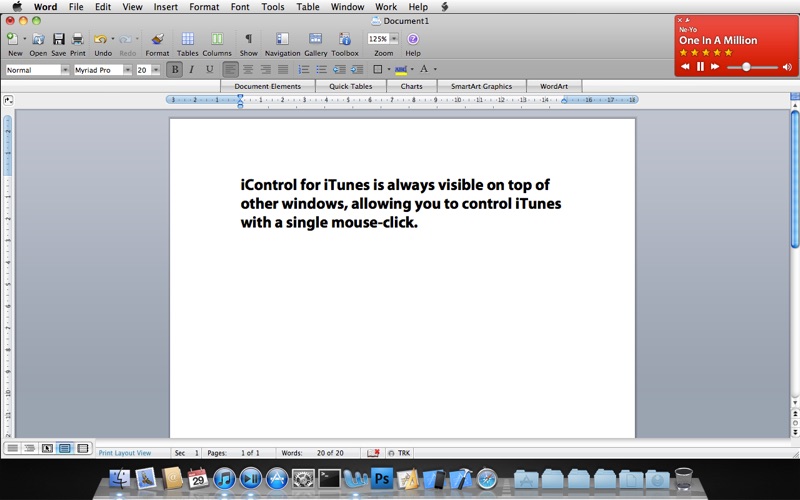800x500 pixels.
Task: Open the Format paintbrush tool
Action: [157, 40]
